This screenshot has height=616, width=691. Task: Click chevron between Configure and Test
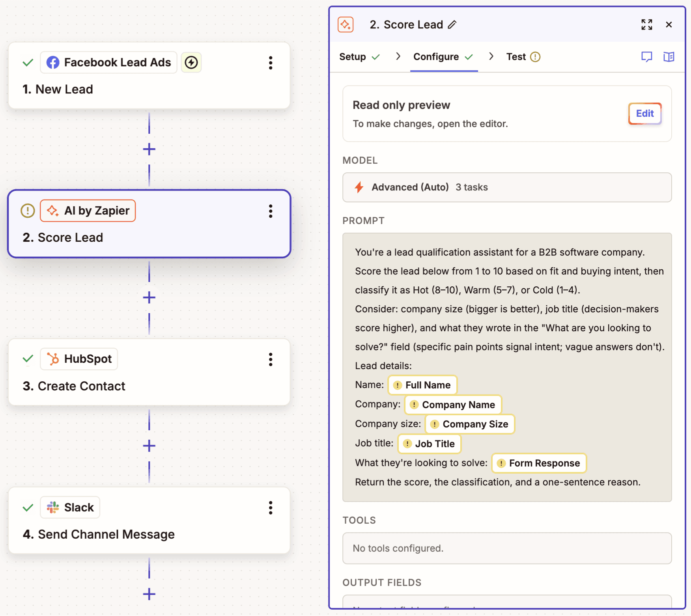pos(491,56)
